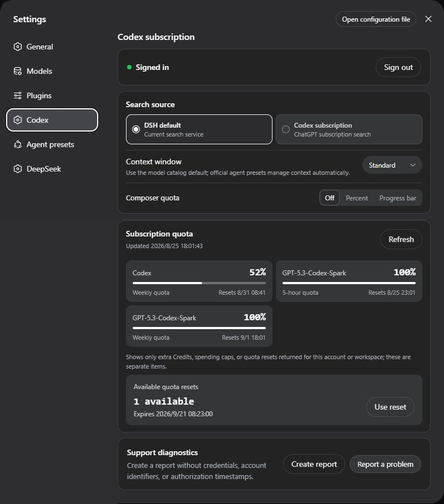Screen dimensions: 444x504
Task: Click GPT-5.3-Codex-Spark 5-hour quota progress bar
Action: point(349,283)
